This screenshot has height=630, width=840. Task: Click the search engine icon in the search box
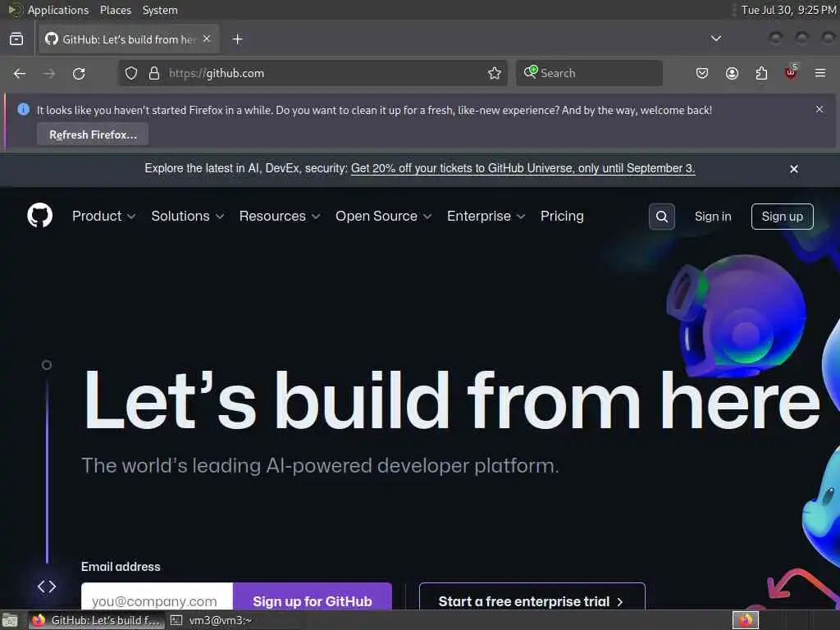(x=531, y=72)
